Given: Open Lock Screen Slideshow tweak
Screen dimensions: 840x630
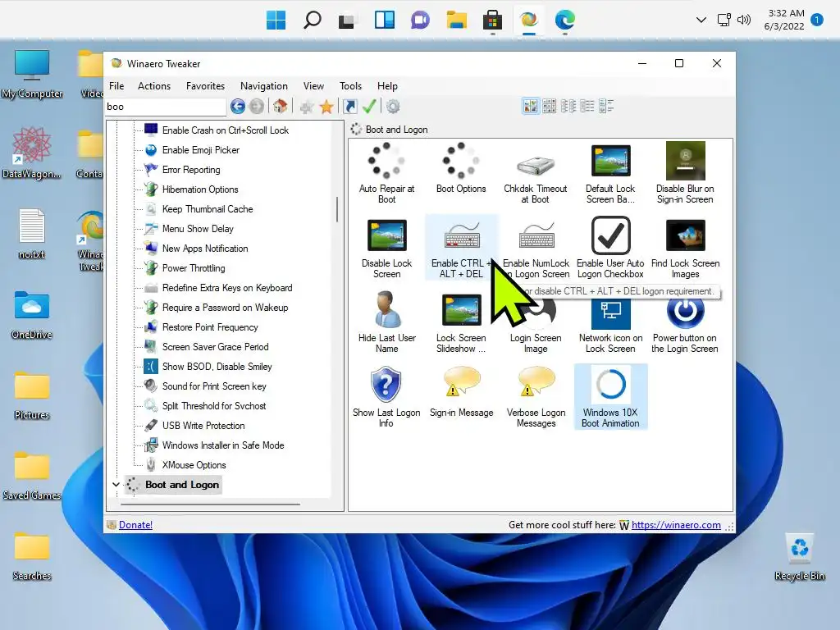Looking at the screenshot, I should point(461,322).
